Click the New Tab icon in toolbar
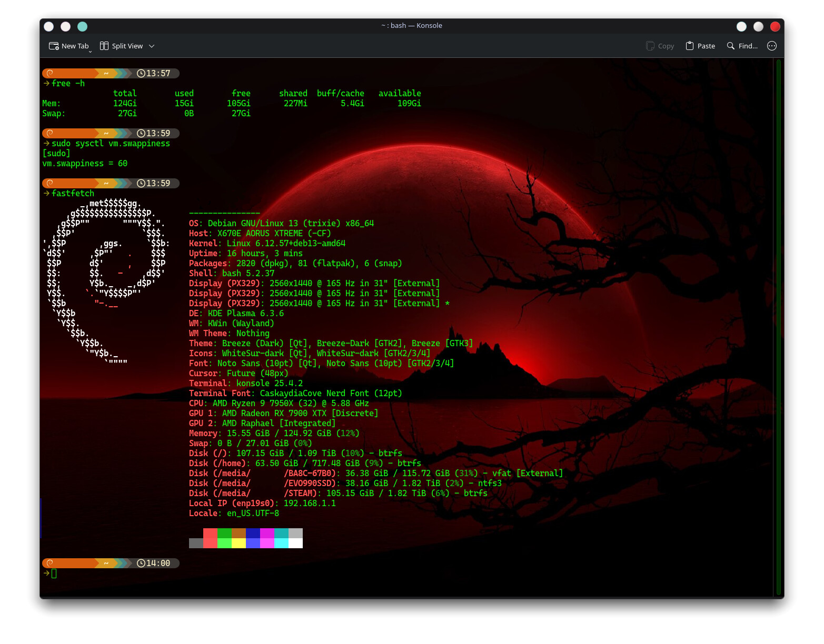824x644 pixels. tap(54, 46)
